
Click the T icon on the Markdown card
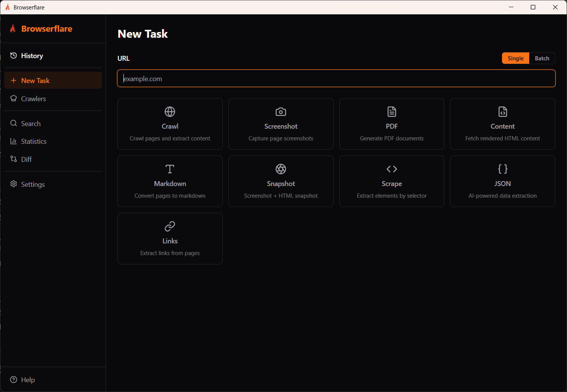pyautogui.click(x=170, y=169)
